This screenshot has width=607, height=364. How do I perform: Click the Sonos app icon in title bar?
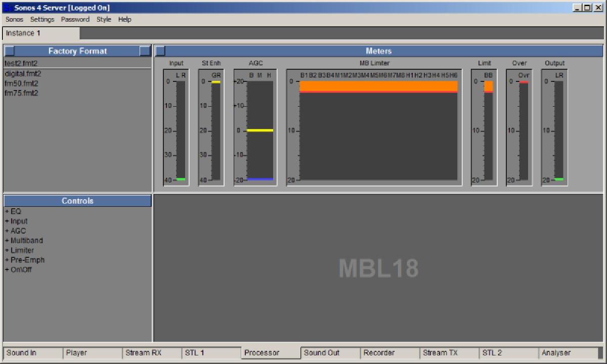pos(7,8)
